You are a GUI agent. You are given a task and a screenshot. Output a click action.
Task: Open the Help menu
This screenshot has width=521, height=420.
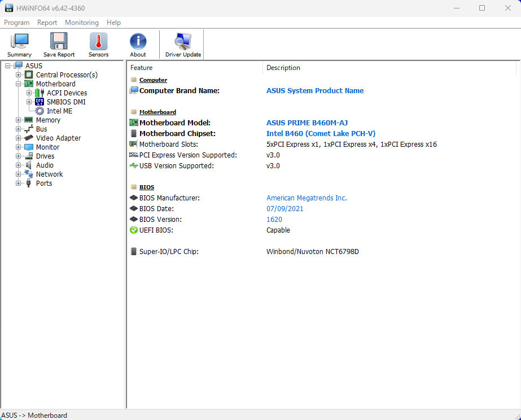113,23
